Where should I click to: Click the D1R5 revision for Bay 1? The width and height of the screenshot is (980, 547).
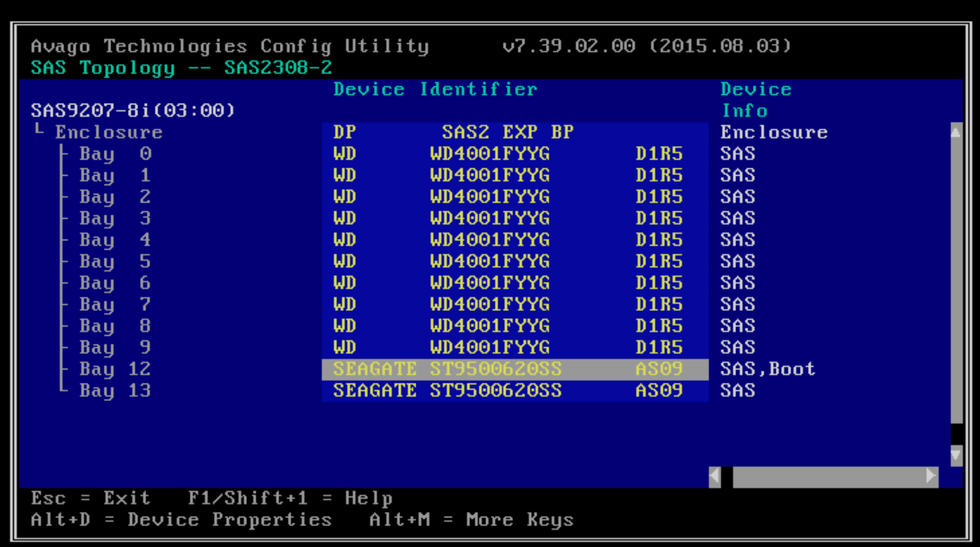click(659, 176)
